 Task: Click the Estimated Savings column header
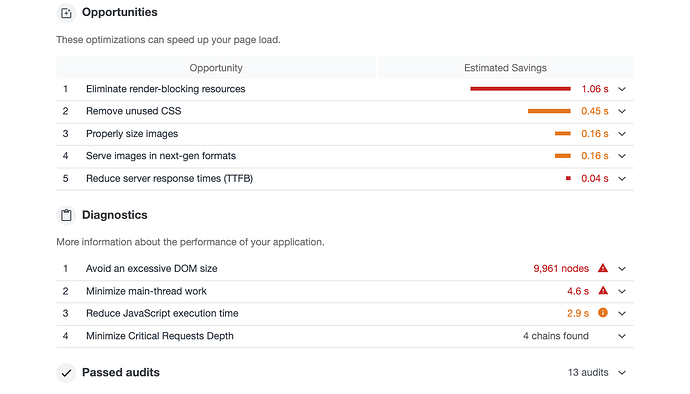pos(505,68)
